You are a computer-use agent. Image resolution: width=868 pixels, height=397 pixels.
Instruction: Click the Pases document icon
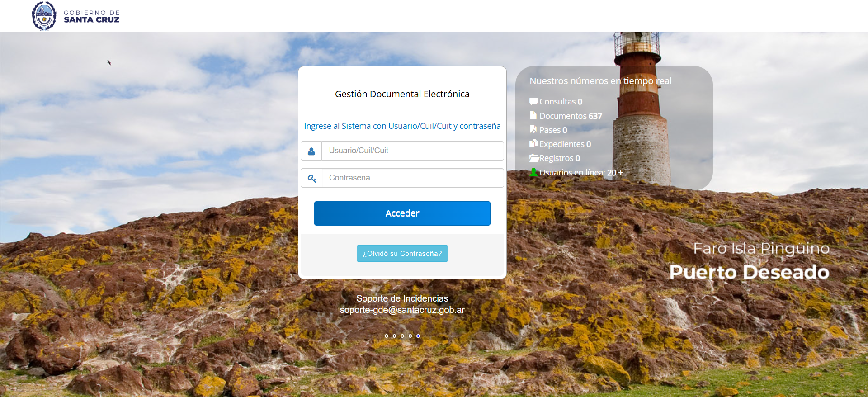pyautogui.click(x=533, y=130)
